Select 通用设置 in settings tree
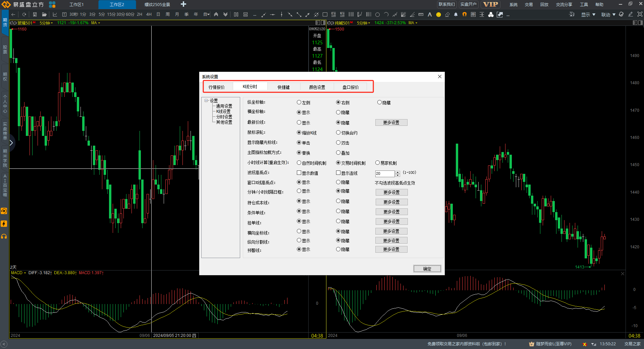The image size is (644, 349). coord(224,106)
